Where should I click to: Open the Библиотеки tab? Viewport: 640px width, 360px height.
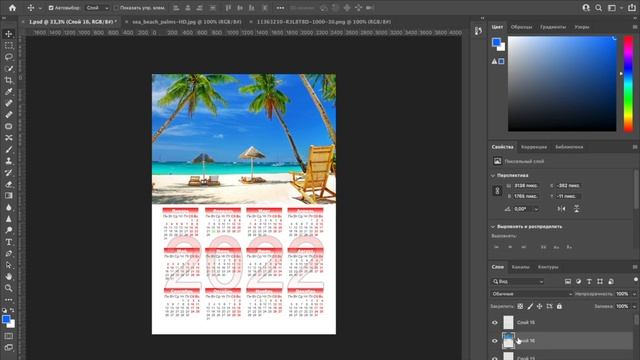tap(569, 147)
